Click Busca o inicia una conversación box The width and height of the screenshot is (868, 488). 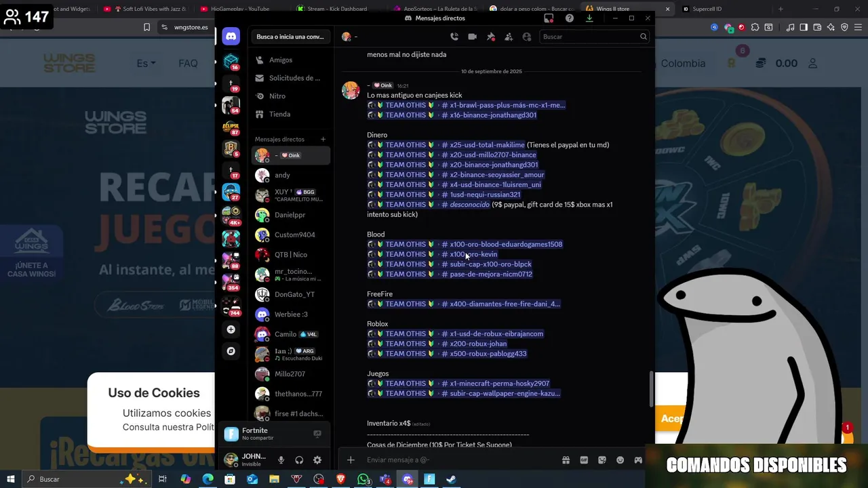tap(290, 37)
